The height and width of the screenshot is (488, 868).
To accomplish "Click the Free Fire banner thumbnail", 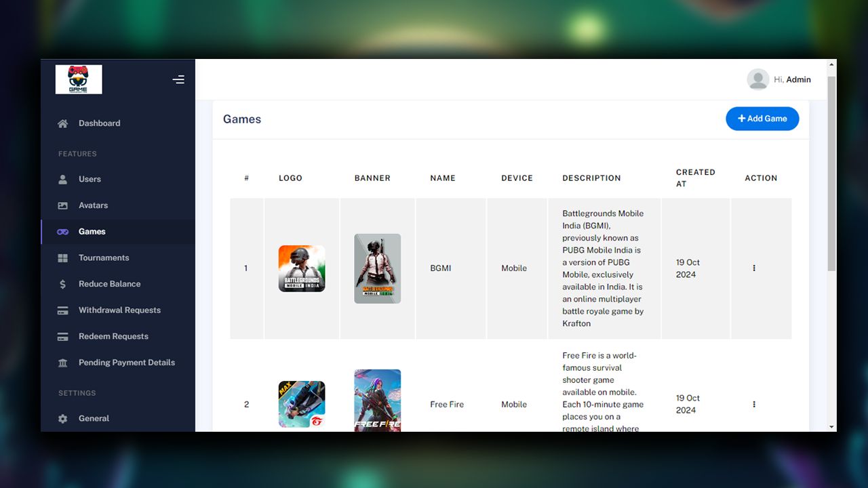I will point(378,401).
